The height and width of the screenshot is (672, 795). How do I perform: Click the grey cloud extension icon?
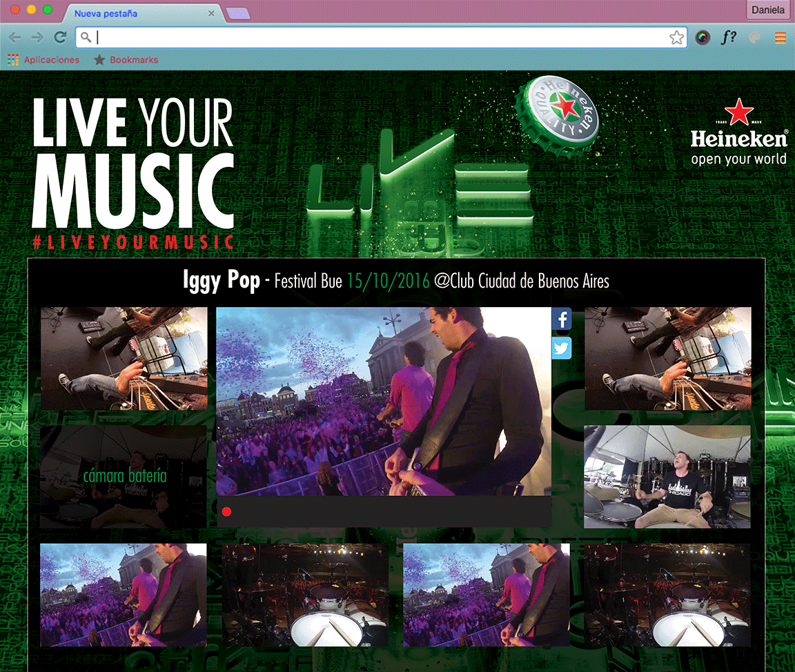[755, 37]
